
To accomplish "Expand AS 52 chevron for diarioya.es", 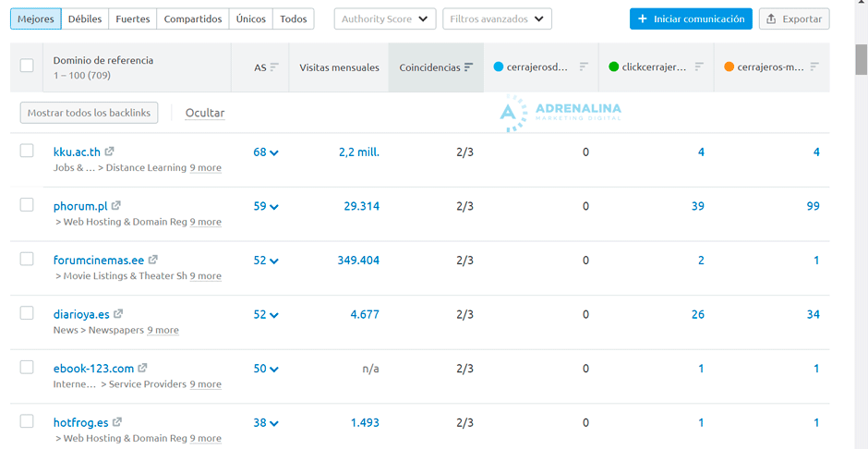I will click(274, 316).
